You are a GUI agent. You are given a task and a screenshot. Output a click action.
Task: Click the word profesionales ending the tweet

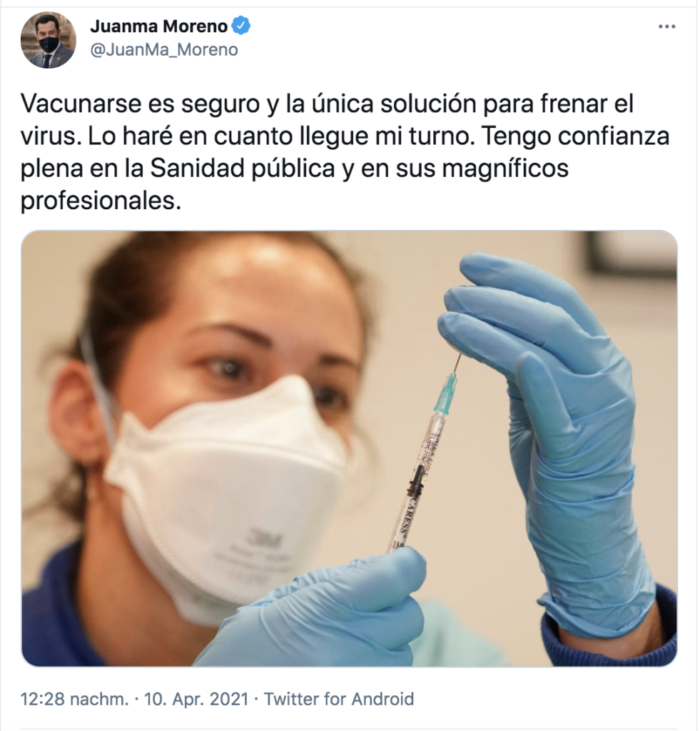click(101, 201)
